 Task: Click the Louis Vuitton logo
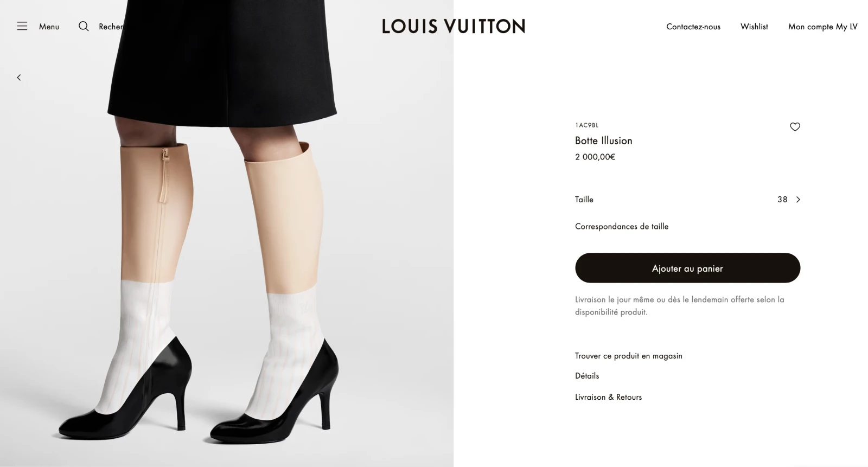(x=454, y=26)
